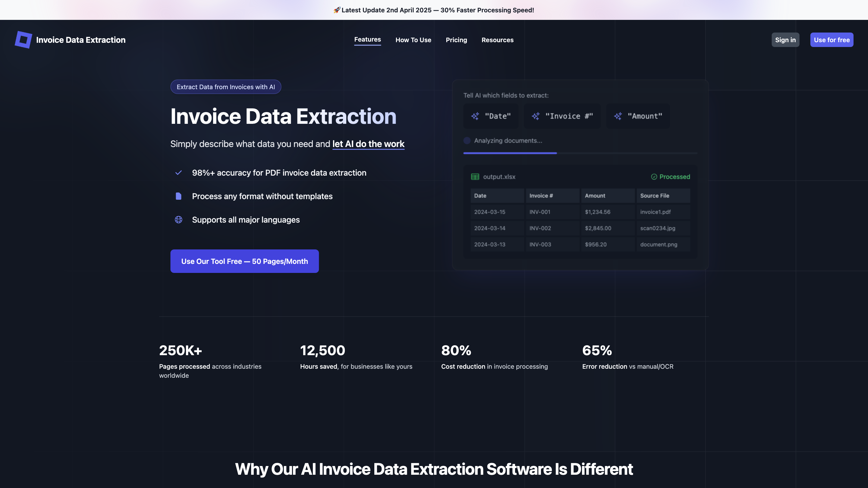
Task: Select the Features navigation item
Action: [x=367, y=39]
